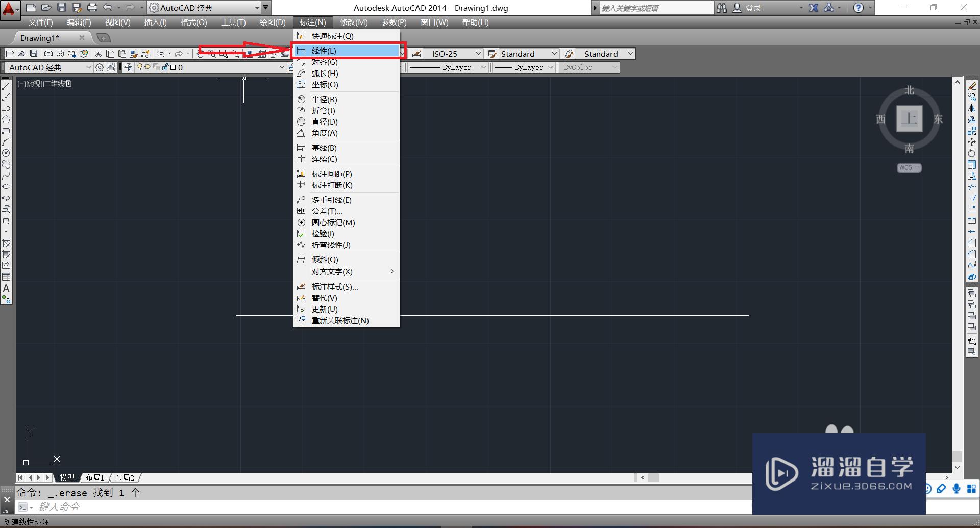
Task: Click the Open file icon in standard toolbar
Action: (22, 54)
